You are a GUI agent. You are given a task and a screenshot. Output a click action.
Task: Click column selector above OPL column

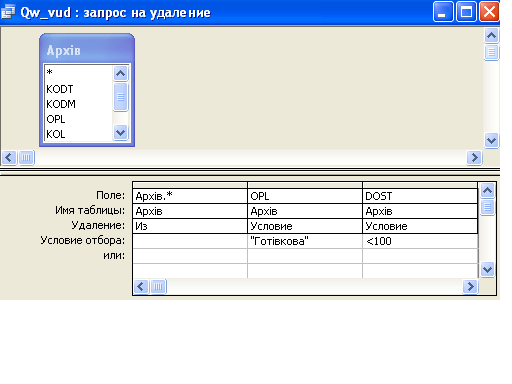click(305, 185)
